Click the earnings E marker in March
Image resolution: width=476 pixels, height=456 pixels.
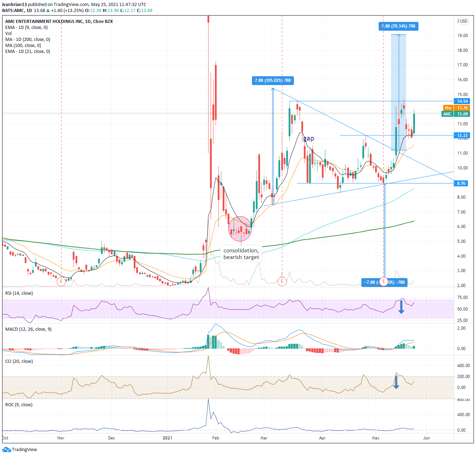(x=282, y=281)
